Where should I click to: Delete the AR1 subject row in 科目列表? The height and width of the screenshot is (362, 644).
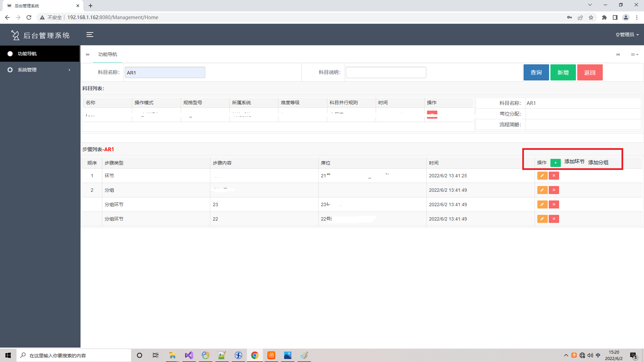pyautogui.click(x=432, y=114)
